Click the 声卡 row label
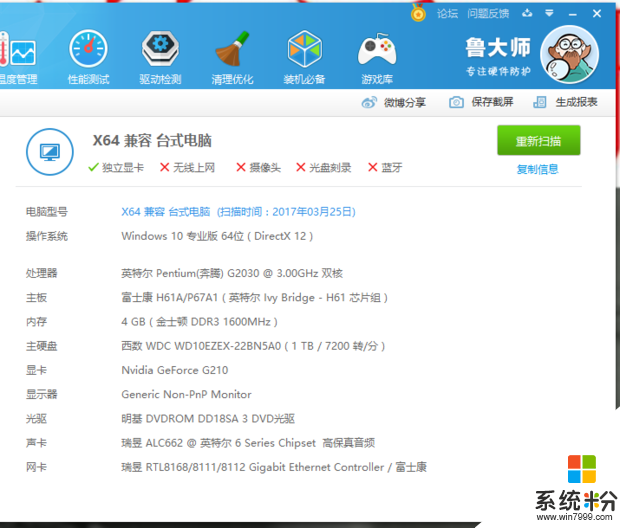620x528 pixels. point(36,443)
